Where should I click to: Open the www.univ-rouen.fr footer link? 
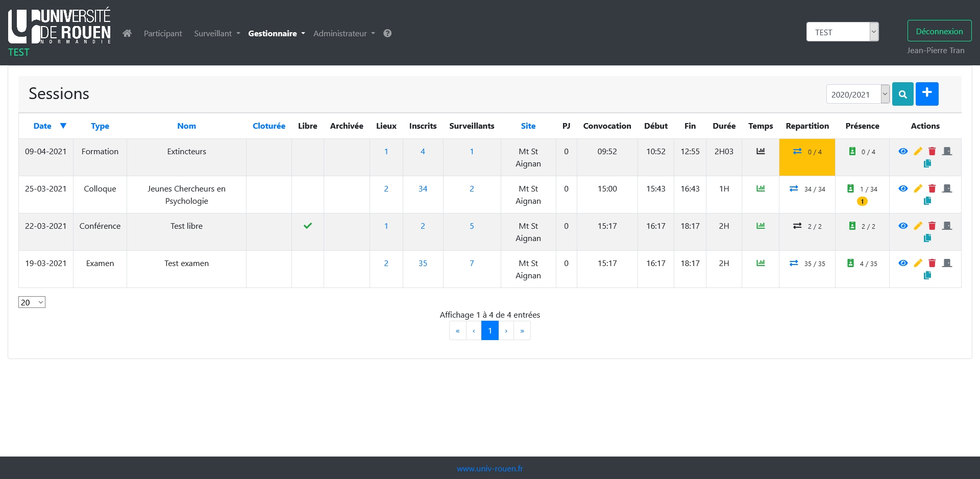(x=489, y=468)
